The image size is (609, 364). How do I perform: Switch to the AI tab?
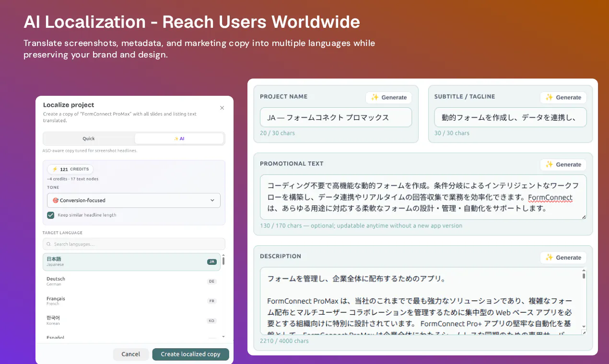pos(179,138)
